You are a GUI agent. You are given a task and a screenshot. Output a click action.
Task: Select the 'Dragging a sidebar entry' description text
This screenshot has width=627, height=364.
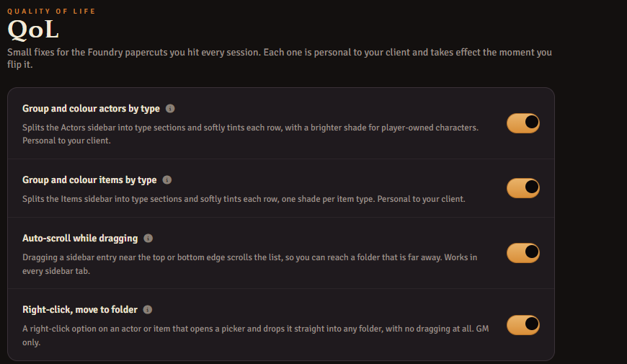coord(249,264)
